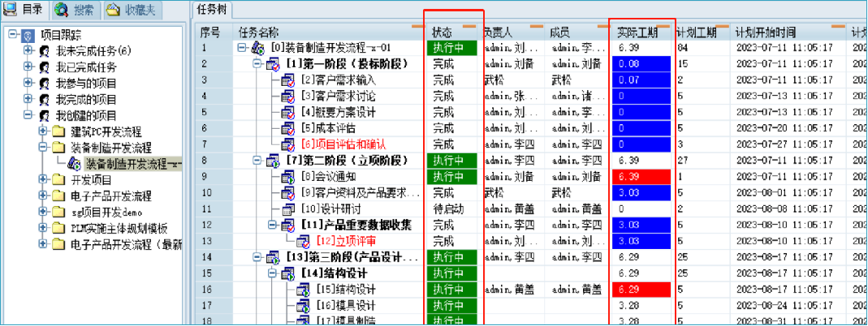
Task: Click the 项目跟踪 root node icon
Action: point(28,36)
